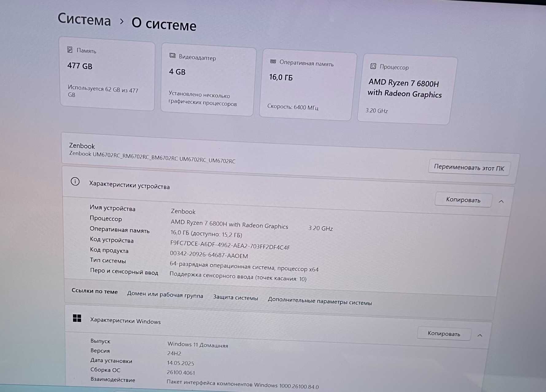Screen dimensions: 546x392
Task: Click the Сборка ОС label
Action: point(105,370)
